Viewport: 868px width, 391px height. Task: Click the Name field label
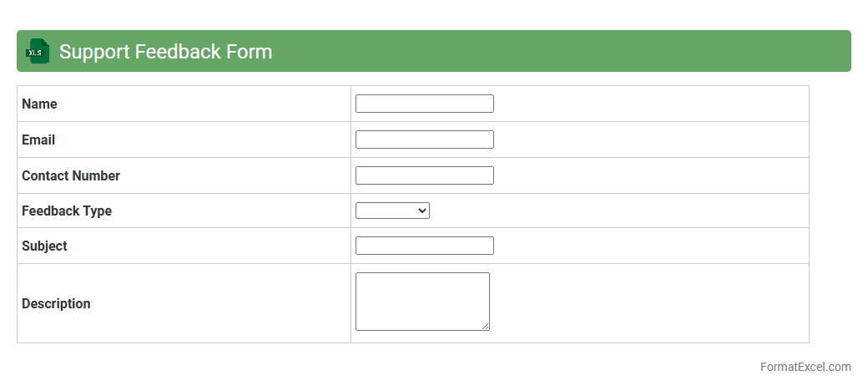[x=39, y=104]
